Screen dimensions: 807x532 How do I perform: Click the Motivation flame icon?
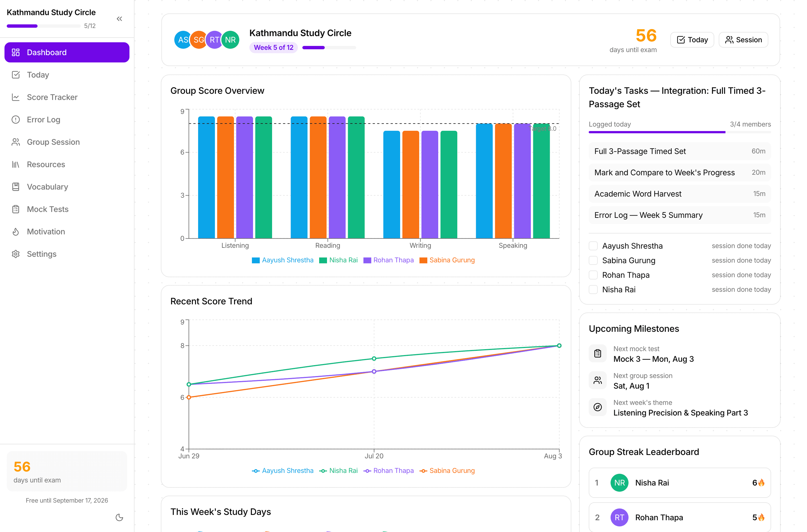(x=16, y=231)
